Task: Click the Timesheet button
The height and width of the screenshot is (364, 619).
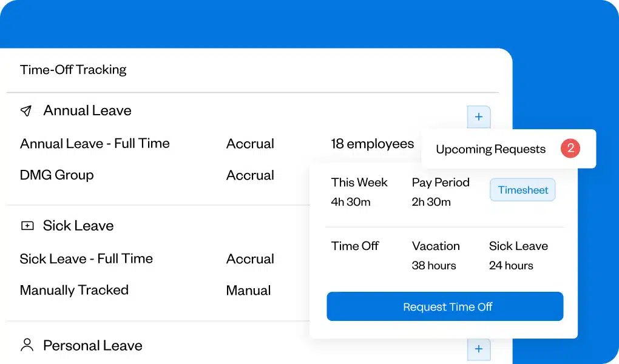Action: pos(523,189)
